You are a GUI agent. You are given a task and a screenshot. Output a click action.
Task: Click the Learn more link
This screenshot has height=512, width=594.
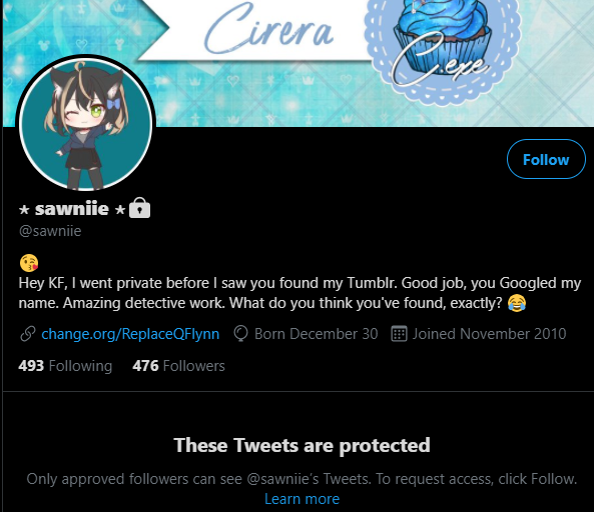point(302,499)
